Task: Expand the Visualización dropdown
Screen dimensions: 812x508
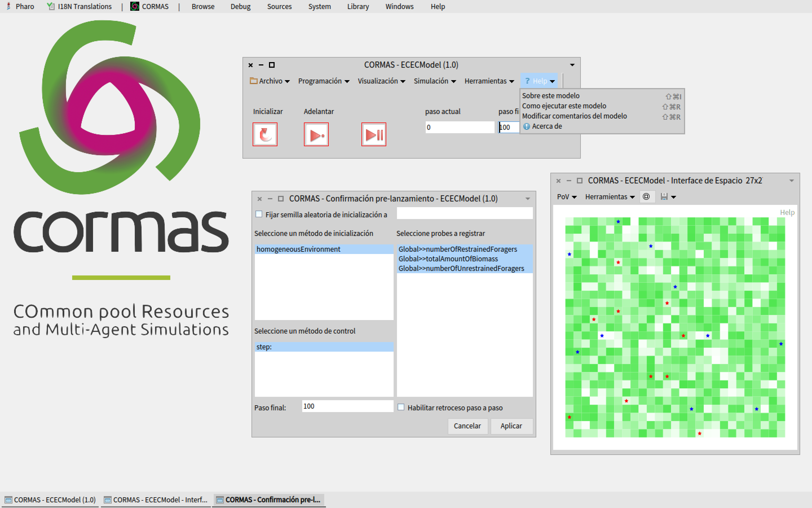Action: tap(381, 81)
